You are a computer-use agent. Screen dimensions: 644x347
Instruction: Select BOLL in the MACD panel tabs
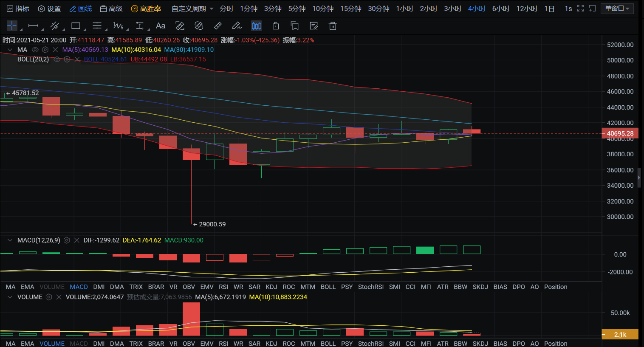click(328, 287)
